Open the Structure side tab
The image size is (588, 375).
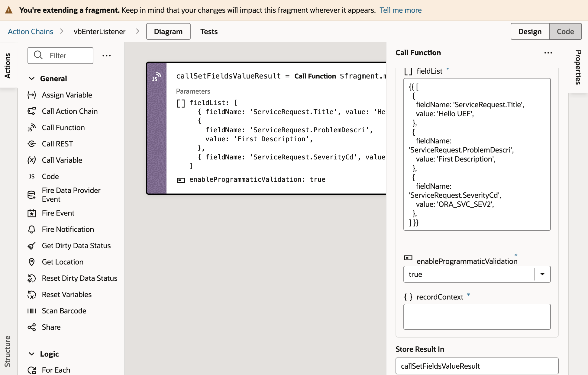tap(8, 351)
